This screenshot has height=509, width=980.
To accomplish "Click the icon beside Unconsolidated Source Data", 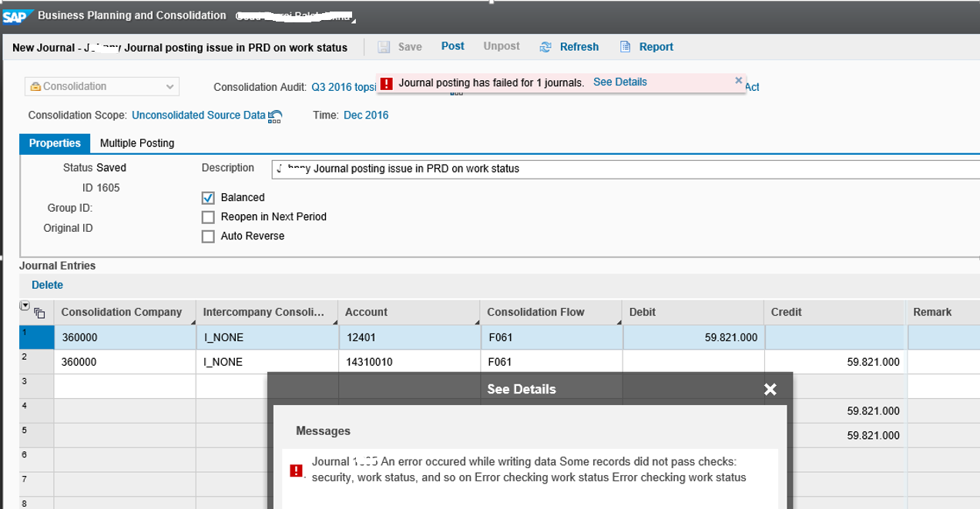I will tap(275, 116).
